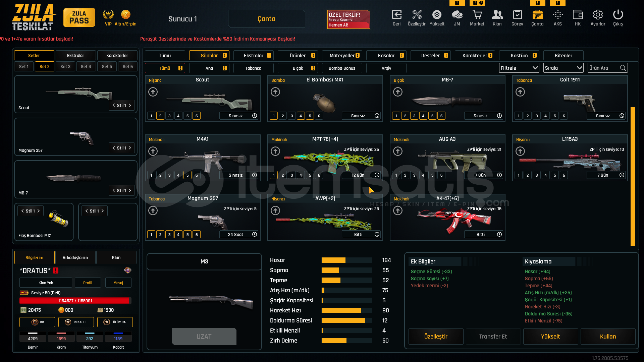The image size is (644, 362).
Task: Click the inventory vertical scrollbar
Action: point(633,176)
